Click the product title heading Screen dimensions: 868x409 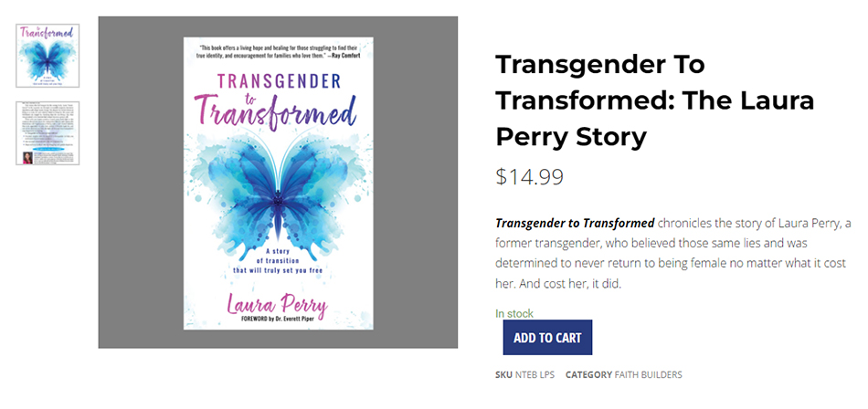(x=654, y=100)
